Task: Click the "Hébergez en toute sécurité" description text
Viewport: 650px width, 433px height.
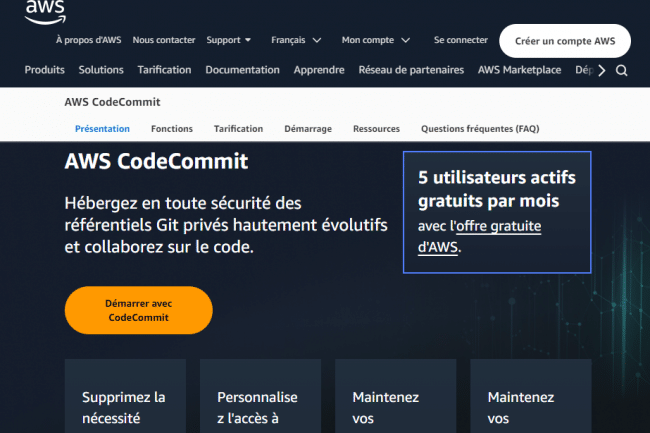Action: coord(226,225)
